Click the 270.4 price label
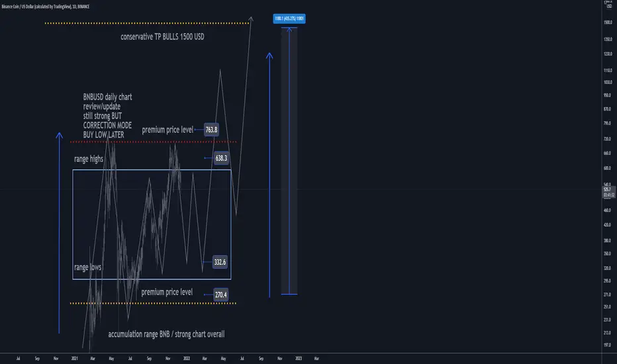This screenshot has height=364, width=617. point(220,295)
